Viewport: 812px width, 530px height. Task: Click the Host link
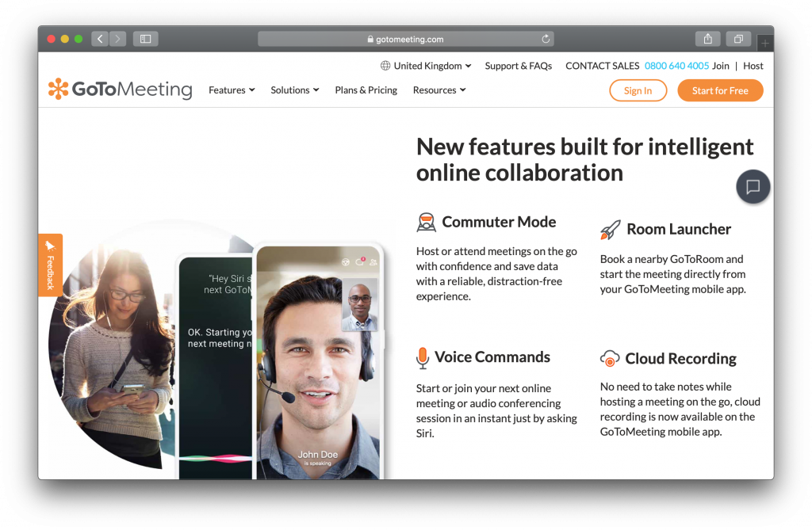point(753,66)
